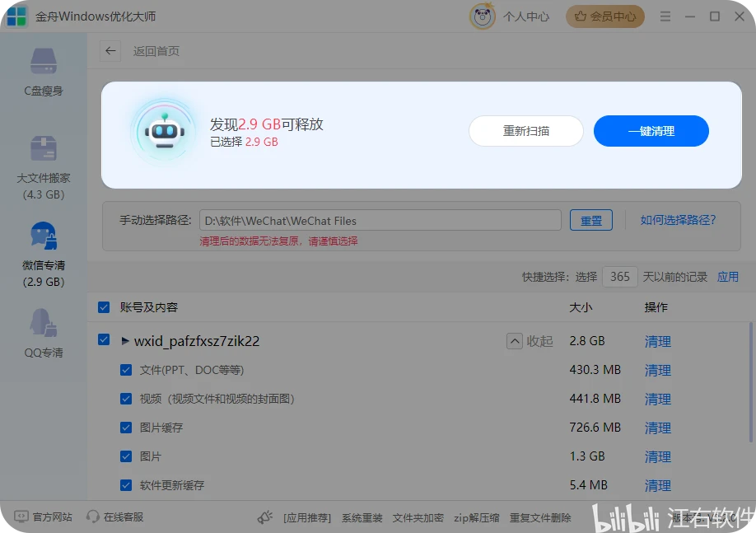Screen dimensions: 756x533
Task: Open 个人中心 personal center
Action: pyautogui.click(x=526, y=16)
